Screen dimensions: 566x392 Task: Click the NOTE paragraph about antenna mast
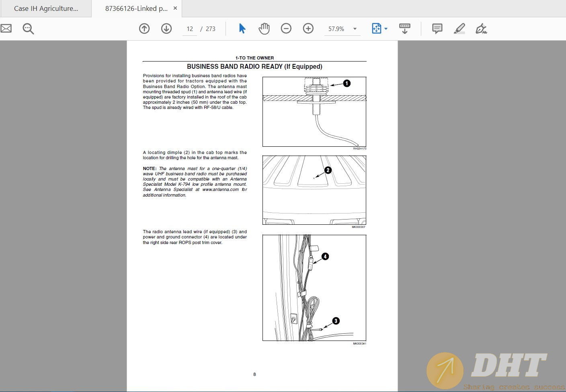coord(195,182)
